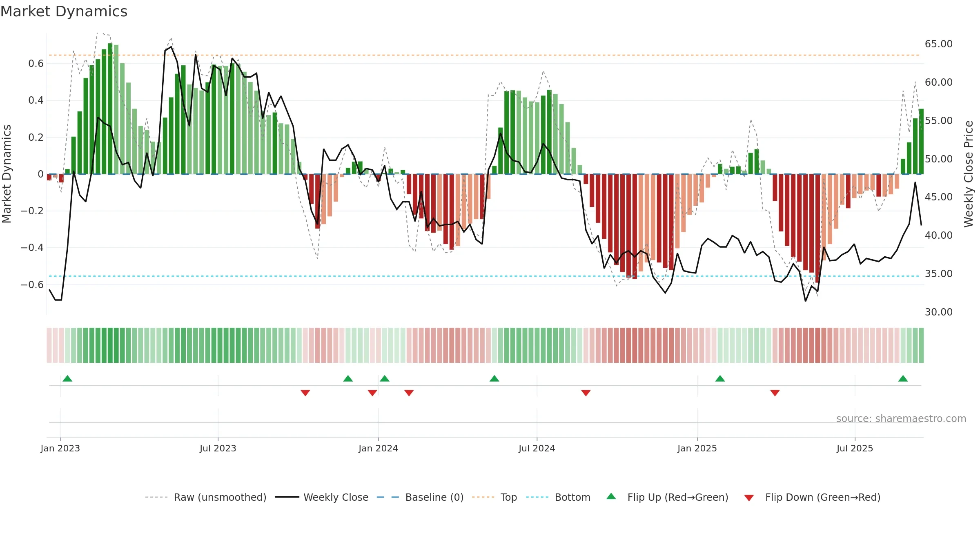Toggle the Weekly Close legend entry
980x551 pixels.
[321, 497]
